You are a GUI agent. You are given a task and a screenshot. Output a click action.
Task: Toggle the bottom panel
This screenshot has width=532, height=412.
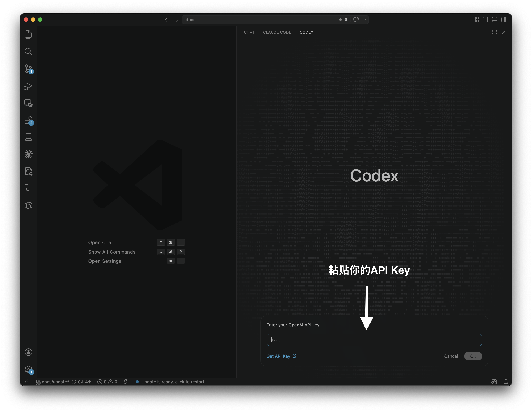494,19
